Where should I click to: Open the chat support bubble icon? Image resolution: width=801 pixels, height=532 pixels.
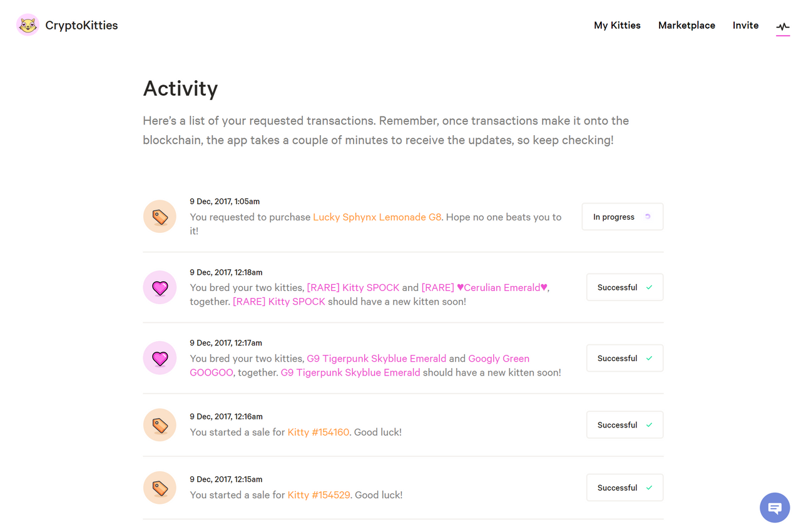tap(775, 508)
